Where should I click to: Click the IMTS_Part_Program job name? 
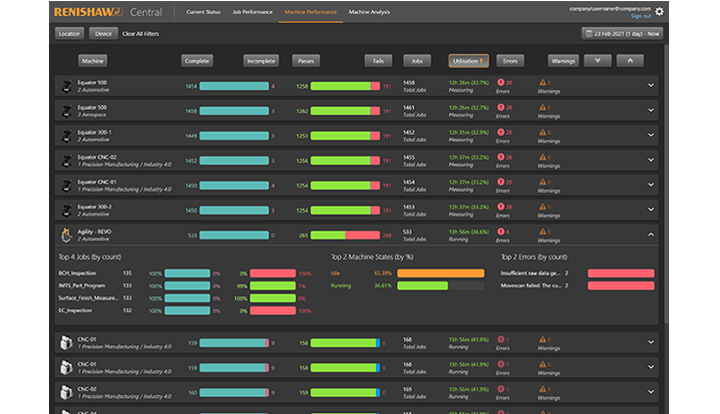click(82, 285)
